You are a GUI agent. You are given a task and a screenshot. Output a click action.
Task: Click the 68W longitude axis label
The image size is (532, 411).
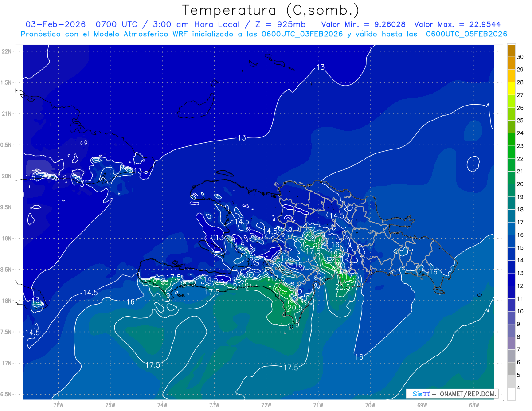coord(474,405)
